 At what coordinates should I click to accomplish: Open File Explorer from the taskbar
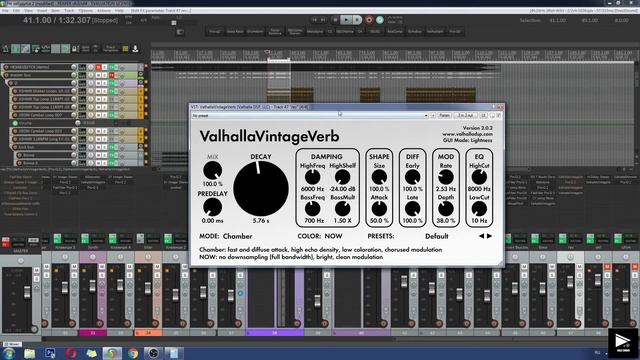point(29,353)
